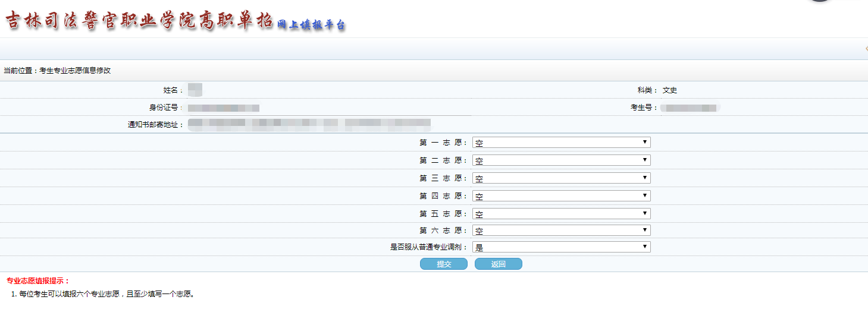Image resolution: width=868 pixels, height=325 pixels.
Task: Expand the 第五志愿 dropdown
Action: pos(561,214)
